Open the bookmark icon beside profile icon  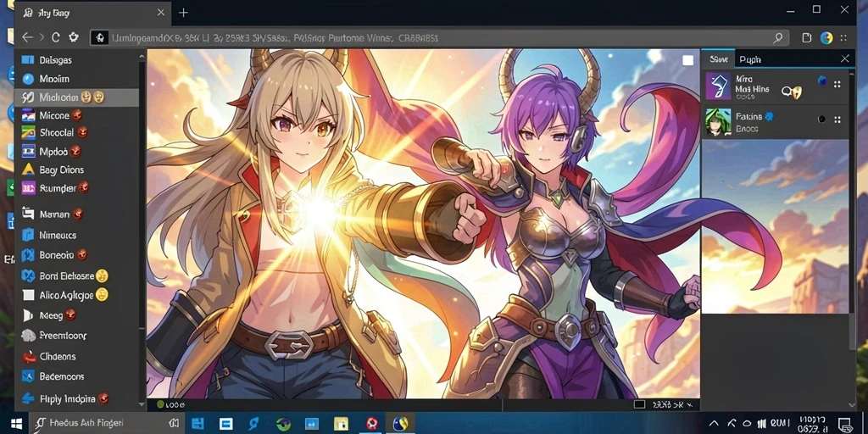807,37
